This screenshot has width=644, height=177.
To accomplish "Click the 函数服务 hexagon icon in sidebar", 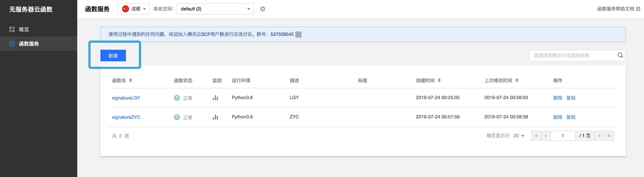I will 12,44.
